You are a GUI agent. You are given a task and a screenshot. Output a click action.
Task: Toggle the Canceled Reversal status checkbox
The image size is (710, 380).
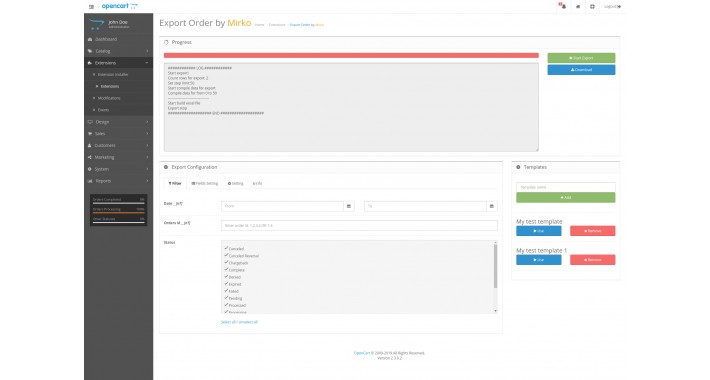pyautogui.click(x=226, y=255)
